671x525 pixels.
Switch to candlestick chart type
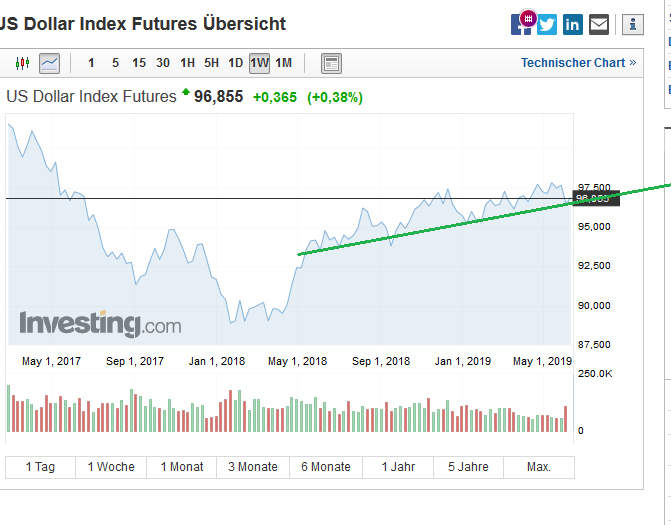[x=23, y=63]
